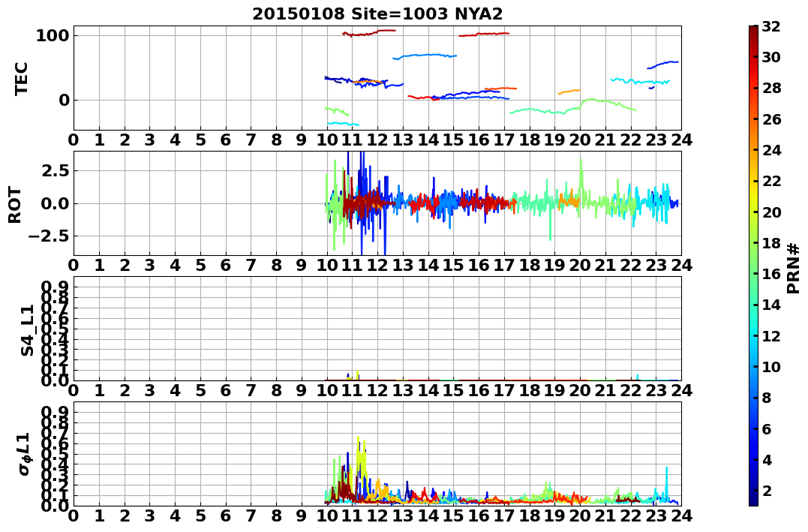Image resolution: width=808 pixels, height=532 pixels.
Task: Click hour 12 tick below TEC panel
Action: pyautogui.click(x=377, y=140)
